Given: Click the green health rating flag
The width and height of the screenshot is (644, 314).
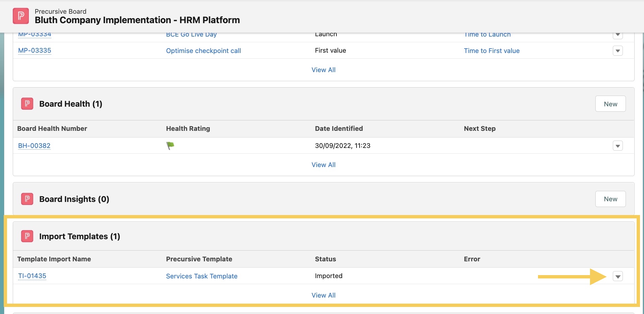Looking at the screenshot, I should tap(170, 146).
